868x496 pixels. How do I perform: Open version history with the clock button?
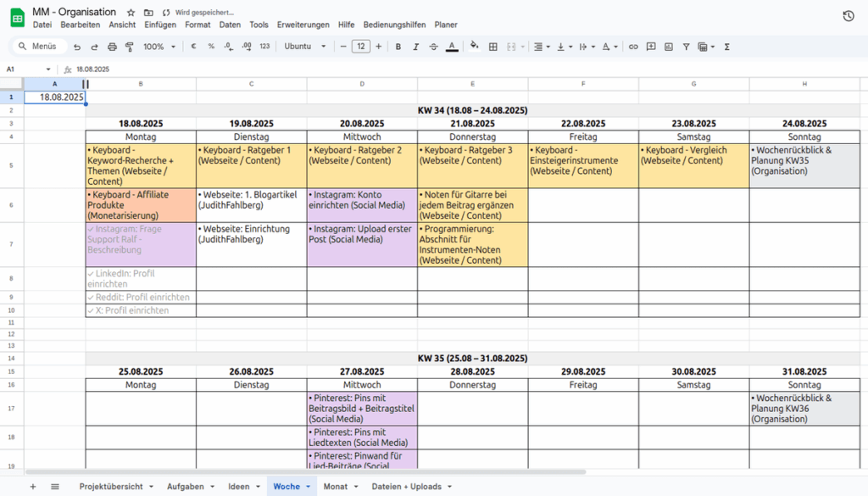(849, 14)
